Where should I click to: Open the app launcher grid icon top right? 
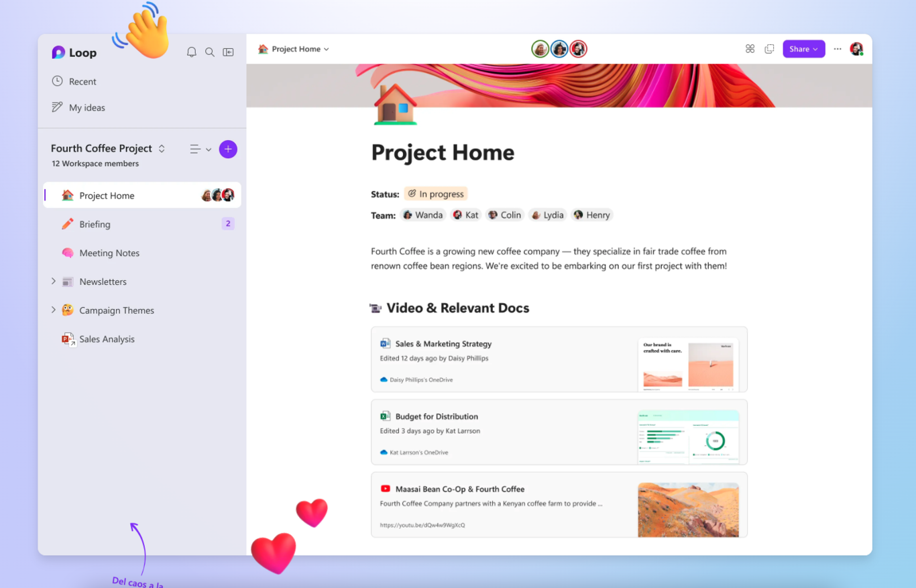[x=750, y=48]
